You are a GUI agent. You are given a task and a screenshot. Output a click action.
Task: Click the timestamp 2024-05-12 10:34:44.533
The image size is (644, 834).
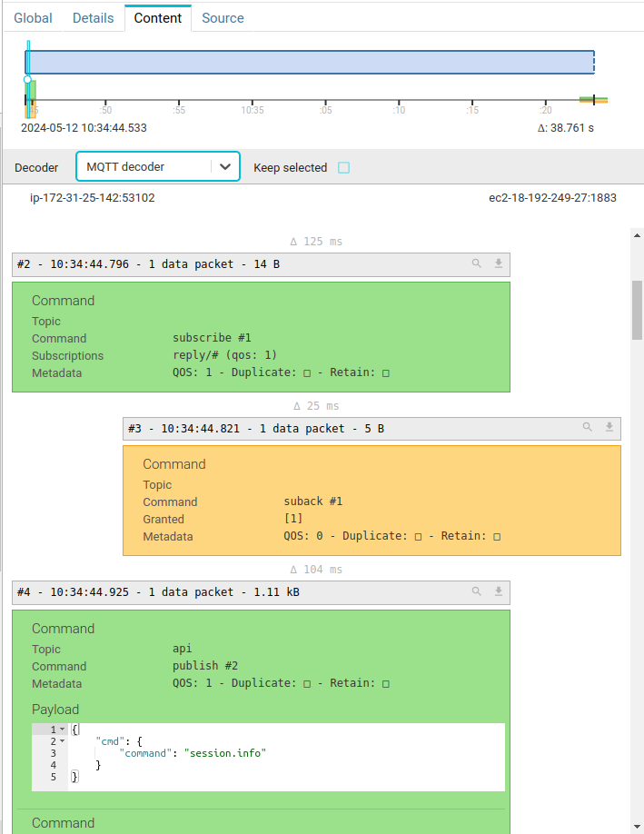point(84,128)
